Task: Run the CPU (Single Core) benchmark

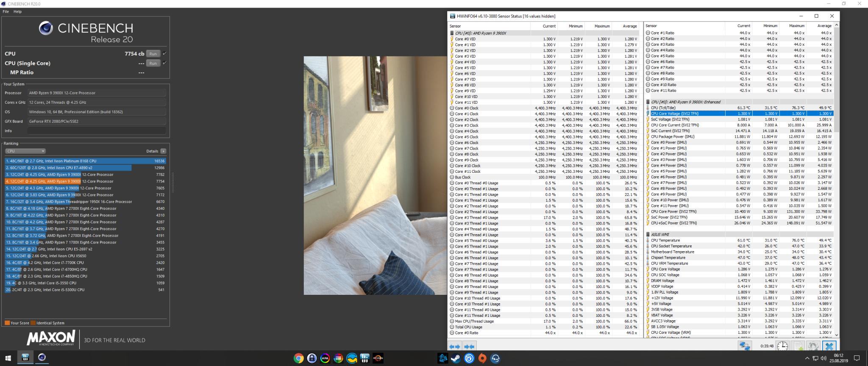Action: 153,63
